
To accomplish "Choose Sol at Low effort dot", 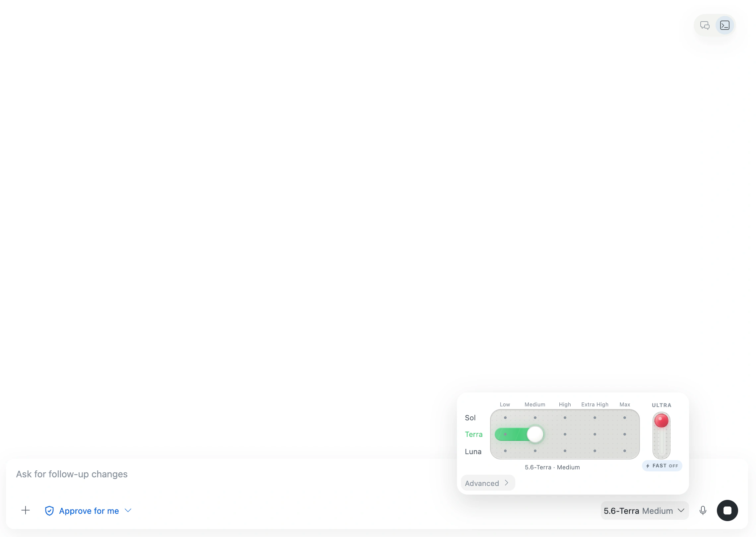I will coord(505,418).
